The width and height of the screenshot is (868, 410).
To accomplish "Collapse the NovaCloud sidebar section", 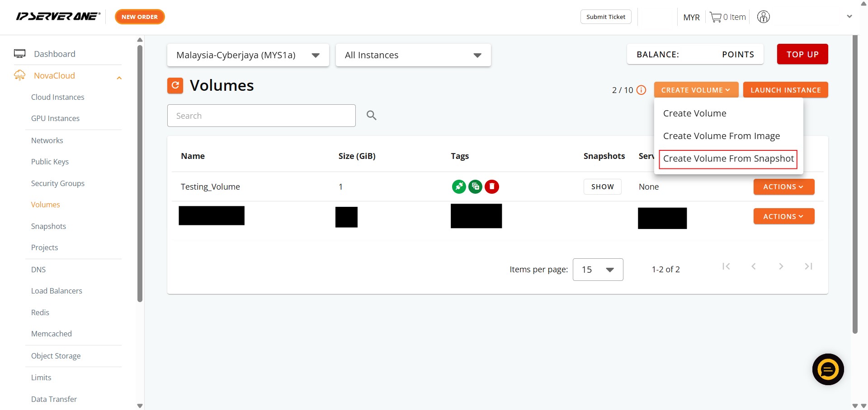I will [x=119, y=78].
